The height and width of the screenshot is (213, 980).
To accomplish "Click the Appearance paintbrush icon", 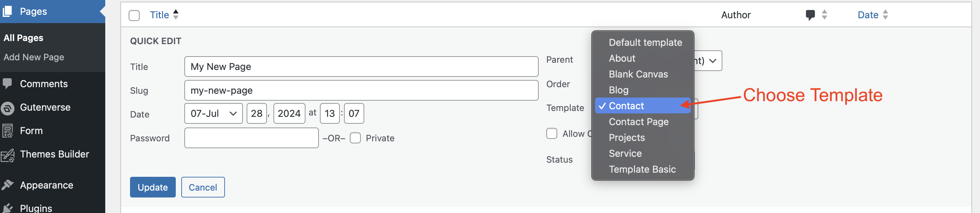I will click(x=7, y=185).
